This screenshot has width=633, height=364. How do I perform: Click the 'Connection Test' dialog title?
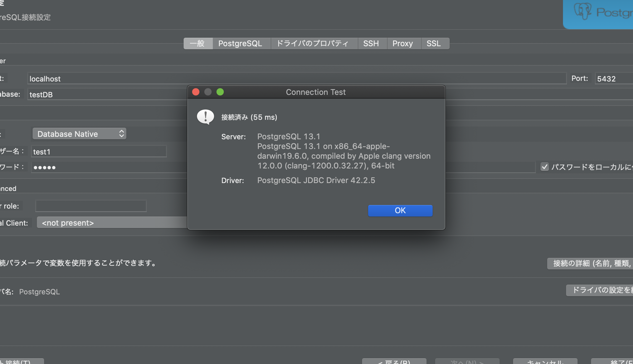[x=316, y=92]
